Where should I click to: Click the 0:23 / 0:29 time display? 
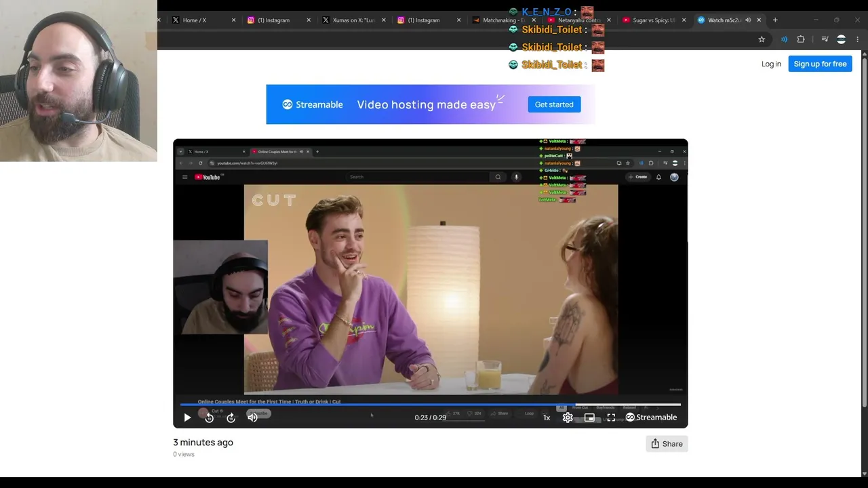pos(431,418)
